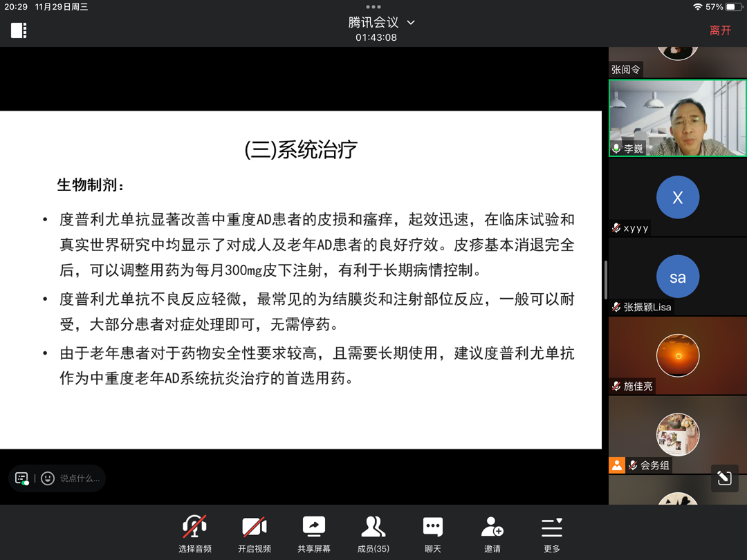Leave the meeting via 离开
This screenshot has width=747, height=560.
point(720,30)
